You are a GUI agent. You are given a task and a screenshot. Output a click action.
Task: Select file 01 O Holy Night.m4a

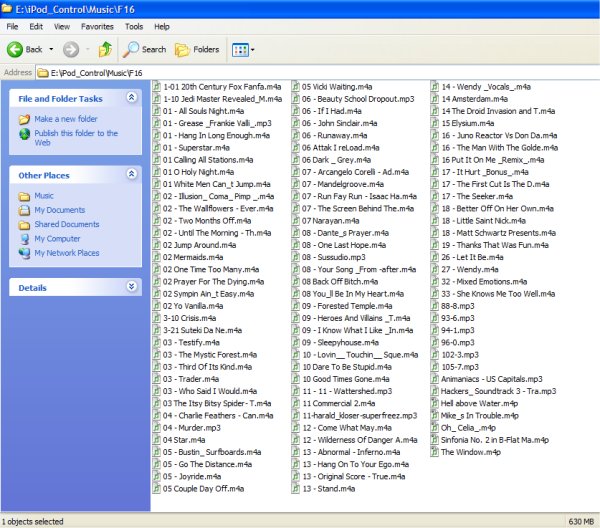pyautogui.click(x=198, y=172)
